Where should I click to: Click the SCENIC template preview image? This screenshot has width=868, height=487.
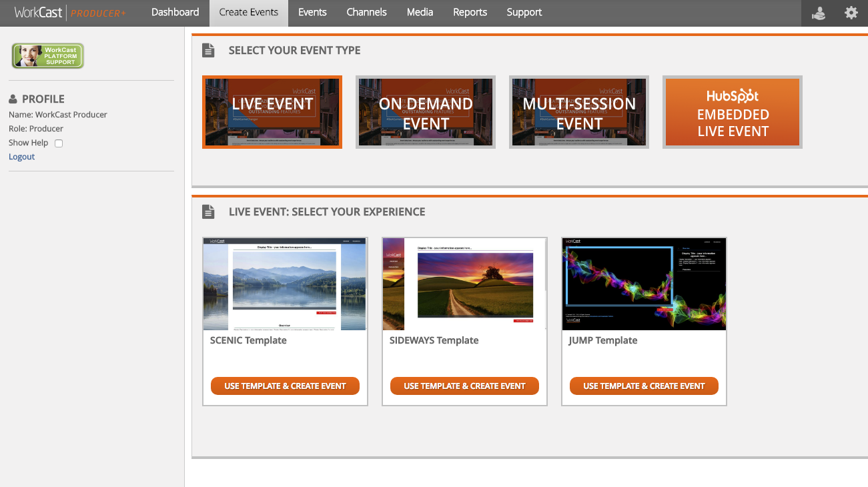(x=285, y=284)
